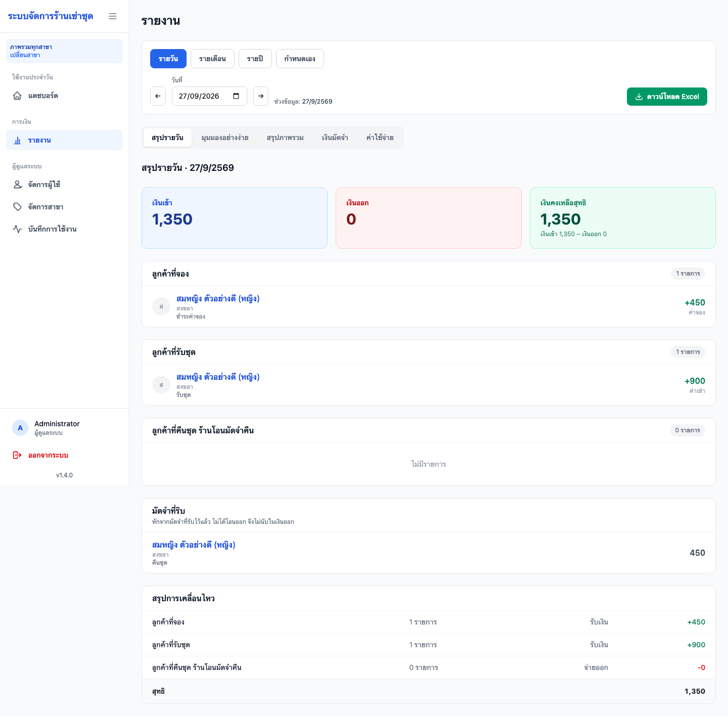This screenshot has height=716, width=728.
Task: Open the สรุปรายวัน tab
Action: (x=167, y=138)
